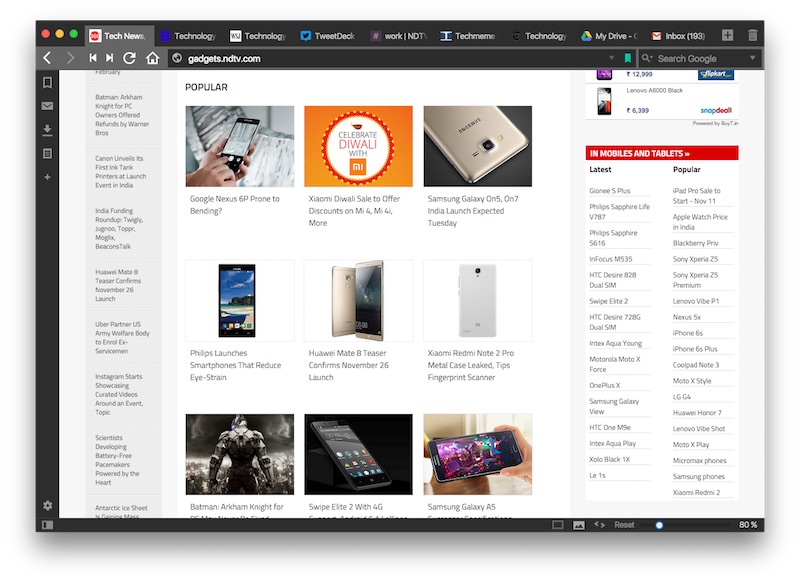Switch to the work | NDTV tab
The height and width of the screenshot is (583, 800).
[x=398, y=36]
